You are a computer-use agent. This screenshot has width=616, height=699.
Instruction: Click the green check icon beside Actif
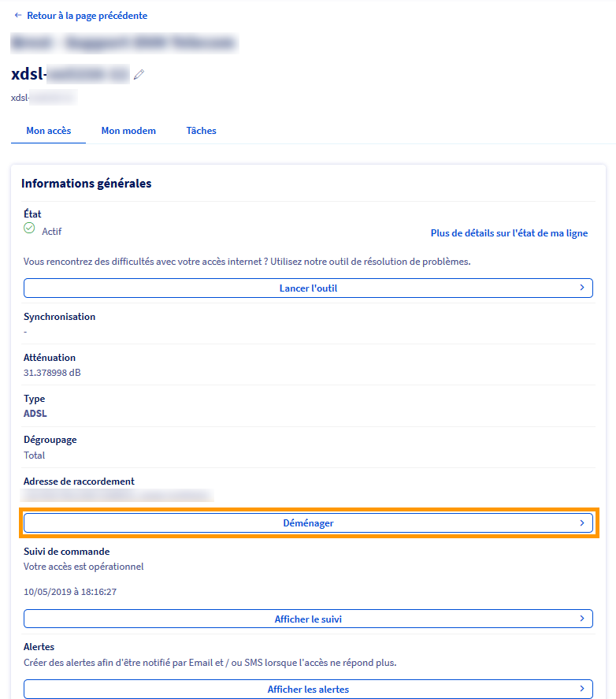[29, 228]
